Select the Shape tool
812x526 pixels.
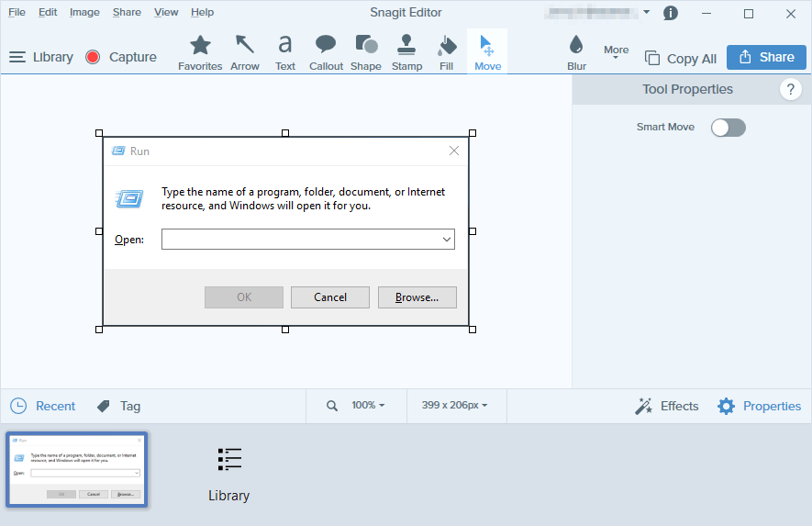point(365,51)
